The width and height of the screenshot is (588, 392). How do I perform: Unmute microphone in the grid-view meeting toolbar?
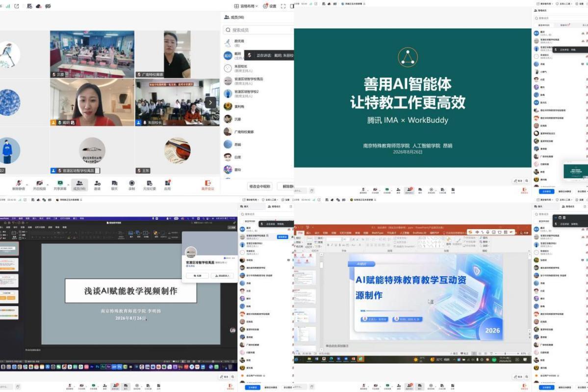[x=18, y=184]
